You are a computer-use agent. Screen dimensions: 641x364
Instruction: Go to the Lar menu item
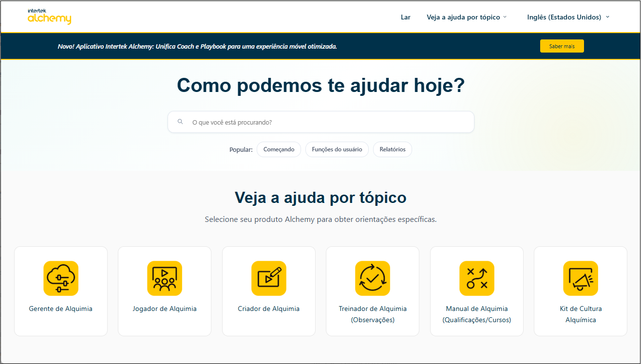(x=406, y=17)
